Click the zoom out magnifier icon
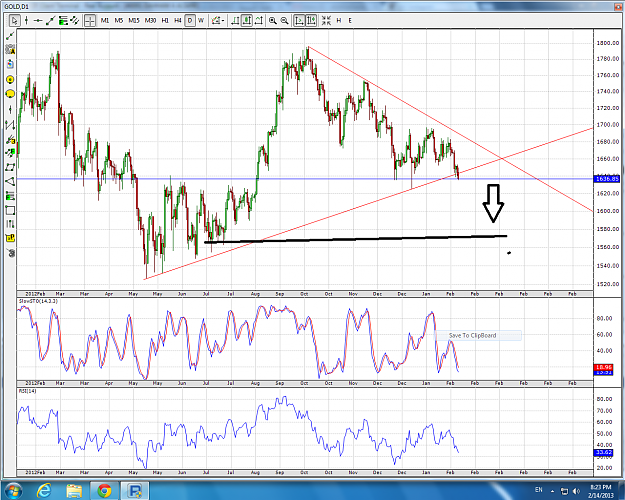This screenshot has height=500, width=625. tap(284, 20)
